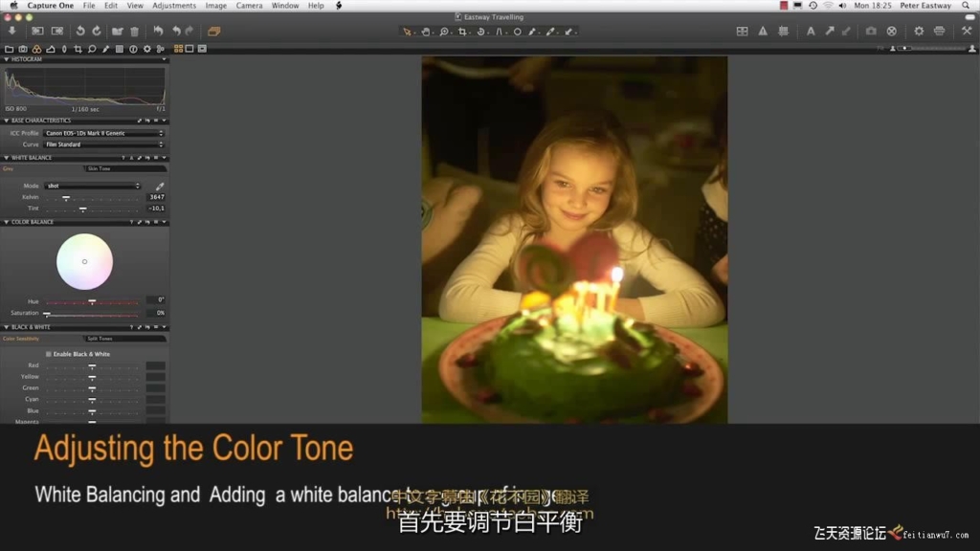Open the White Balance Mode dropdown
Viewport: 980px width, 551px height.
click(93, 186)
